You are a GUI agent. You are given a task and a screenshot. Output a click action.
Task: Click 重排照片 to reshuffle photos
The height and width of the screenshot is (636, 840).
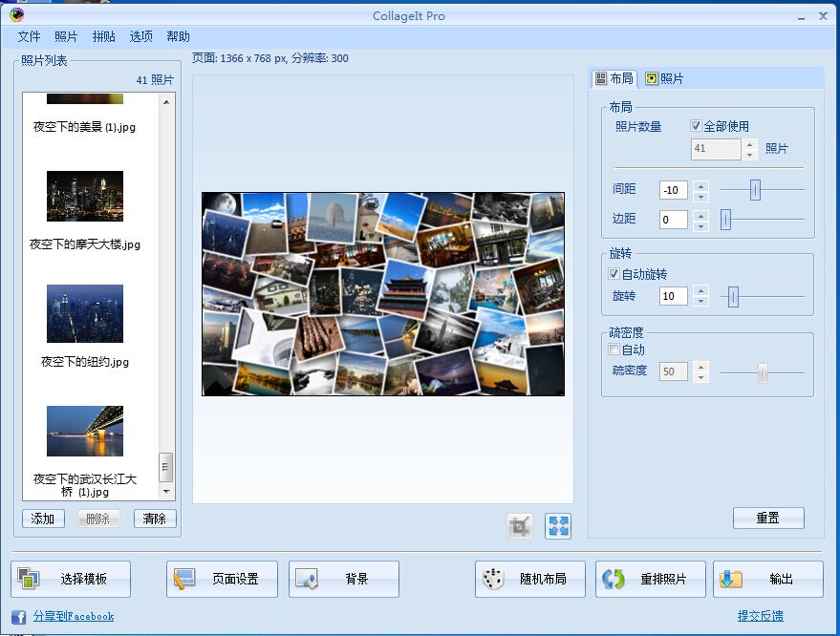coord(651,579)
